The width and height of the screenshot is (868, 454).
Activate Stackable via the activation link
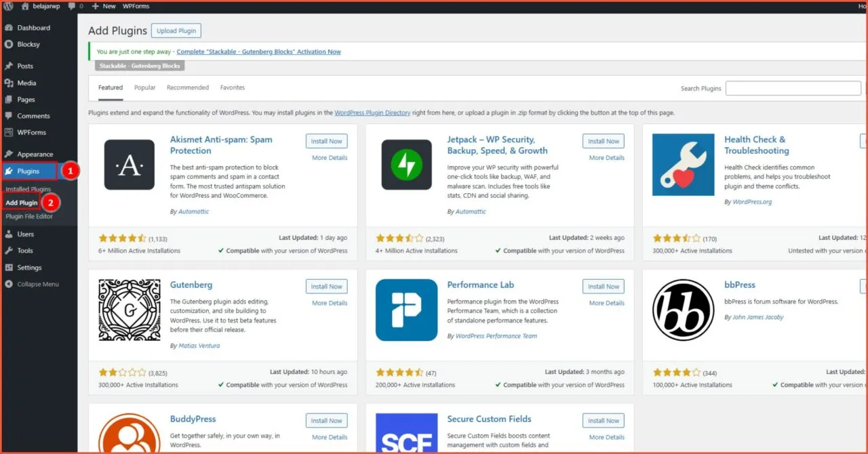(258, 51)
